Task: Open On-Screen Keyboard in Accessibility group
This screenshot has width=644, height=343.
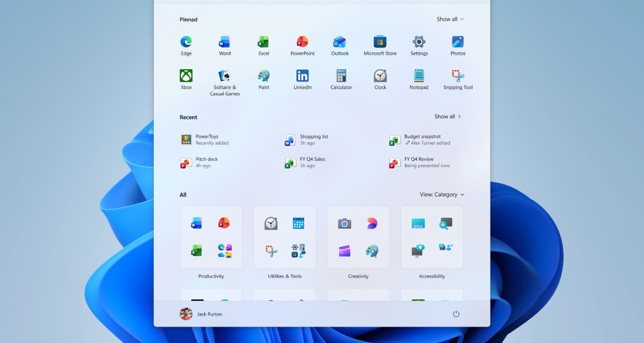Action: 418,223
